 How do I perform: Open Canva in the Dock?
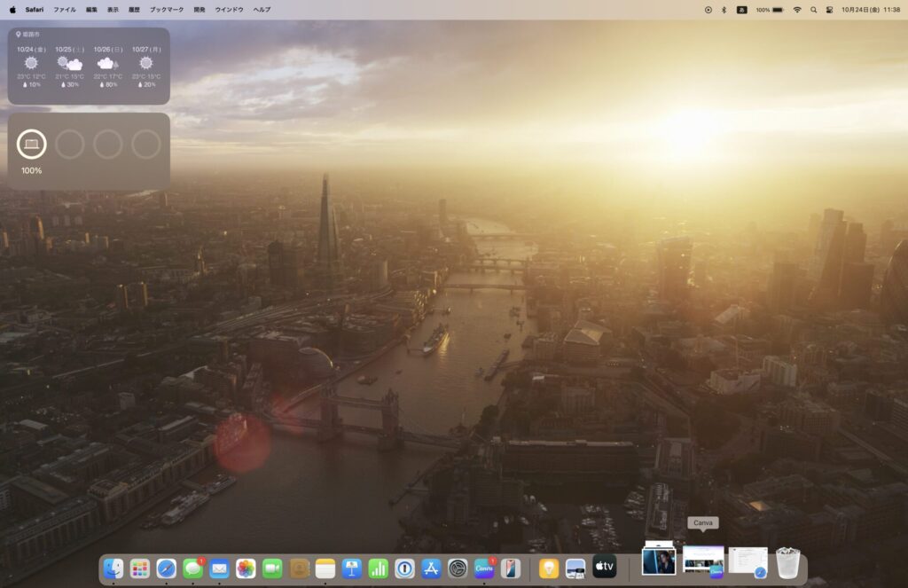484,568
